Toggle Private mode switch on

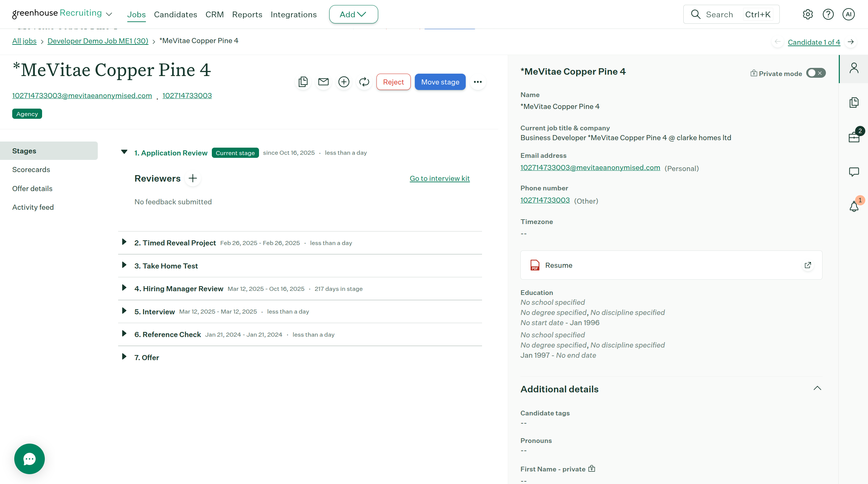[816, 73]
